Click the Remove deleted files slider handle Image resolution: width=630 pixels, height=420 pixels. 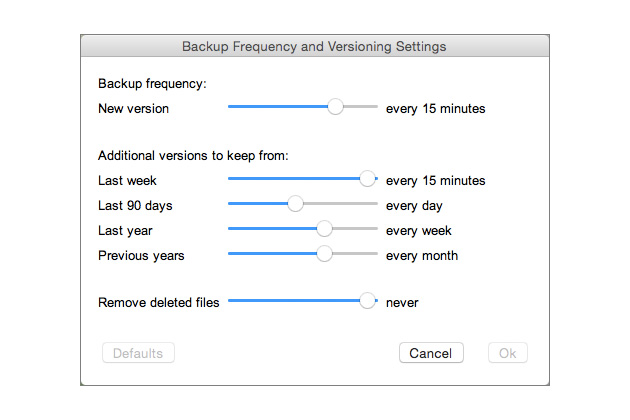click(367, 301)
